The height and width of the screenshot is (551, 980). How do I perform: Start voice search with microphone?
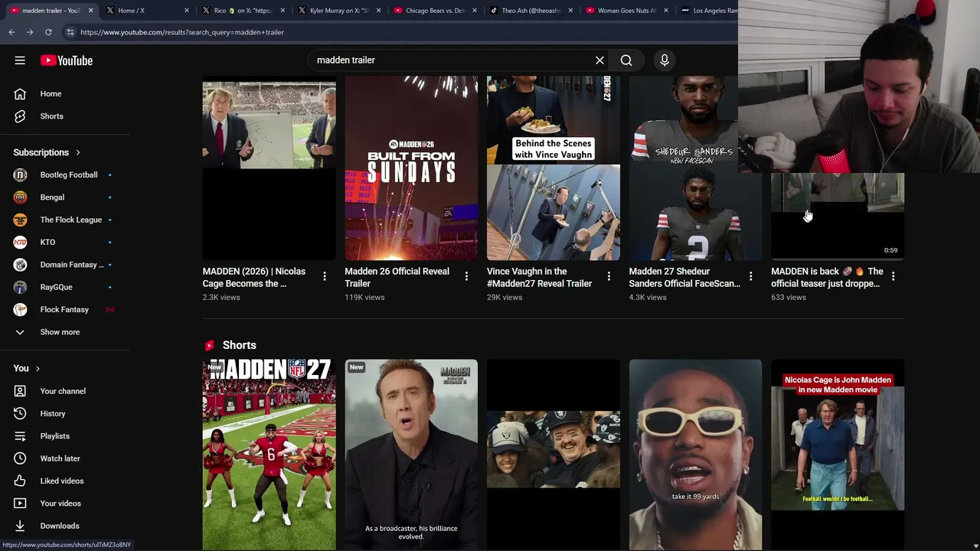pos(665,60)
